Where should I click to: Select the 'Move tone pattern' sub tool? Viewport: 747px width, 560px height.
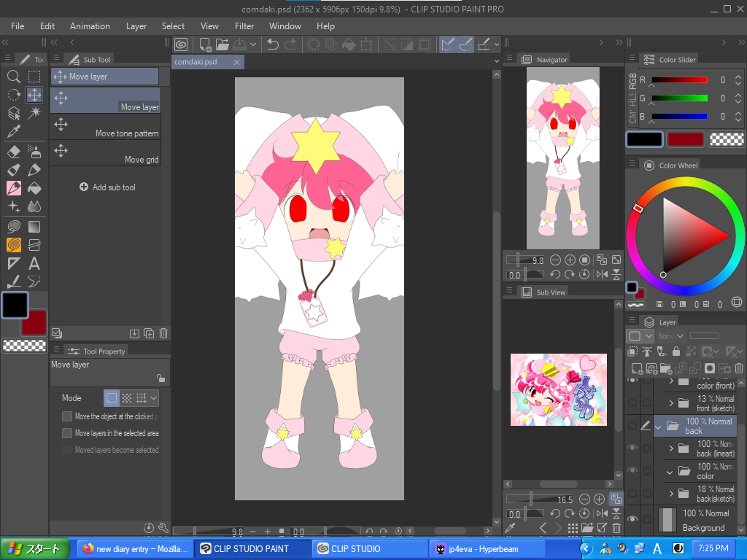coord(106,126)
